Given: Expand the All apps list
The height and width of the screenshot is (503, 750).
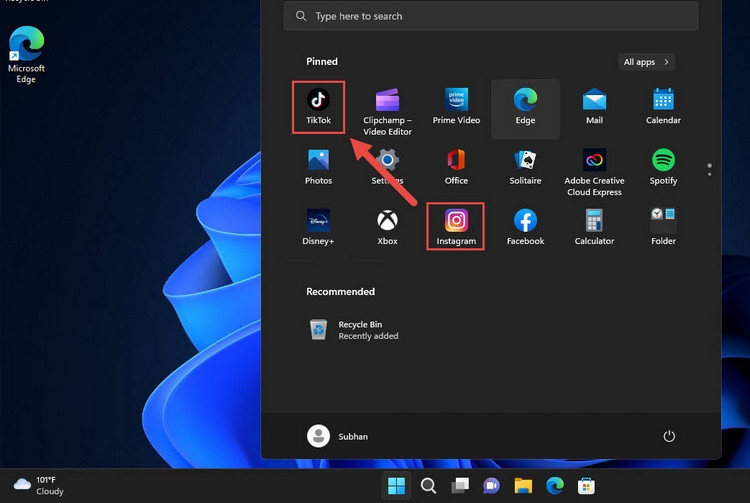Looking at the screenshot, I should click(x=646, y=62).
